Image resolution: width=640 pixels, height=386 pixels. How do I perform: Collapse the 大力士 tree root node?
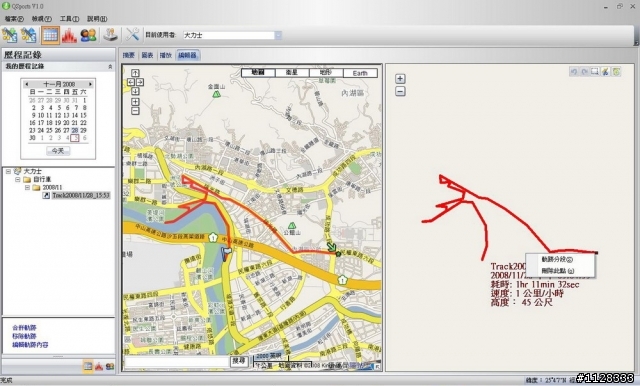click(x=8, y=172)
